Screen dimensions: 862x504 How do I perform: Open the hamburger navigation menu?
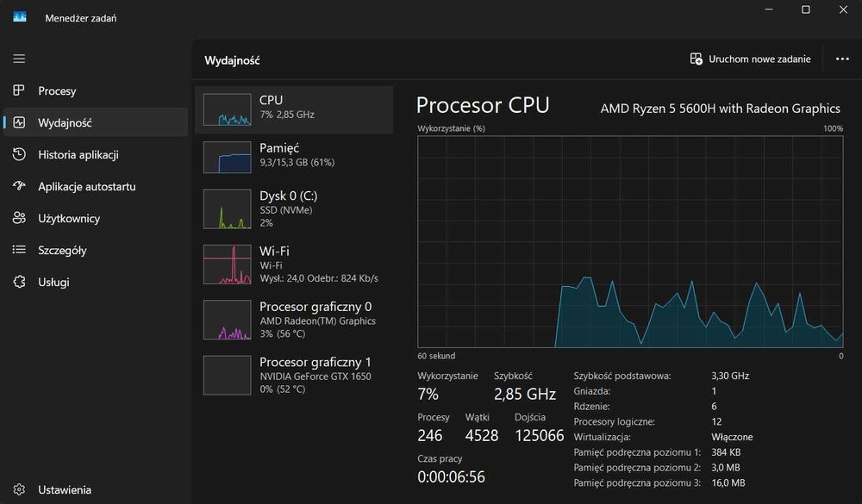point(19,59)
